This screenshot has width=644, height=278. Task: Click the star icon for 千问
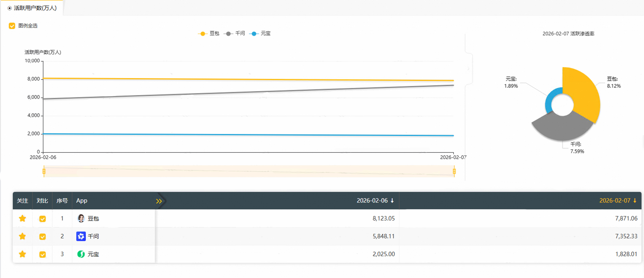click(22, 236)
